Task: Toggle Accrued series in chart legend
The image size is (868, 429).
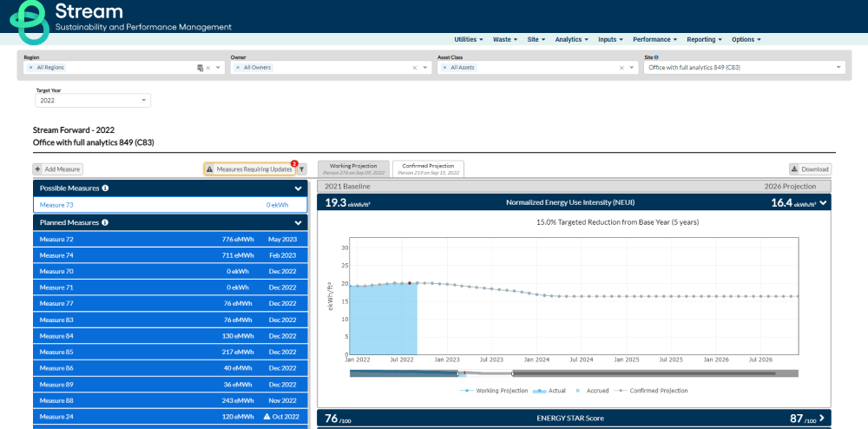Action: click(592, 391)
